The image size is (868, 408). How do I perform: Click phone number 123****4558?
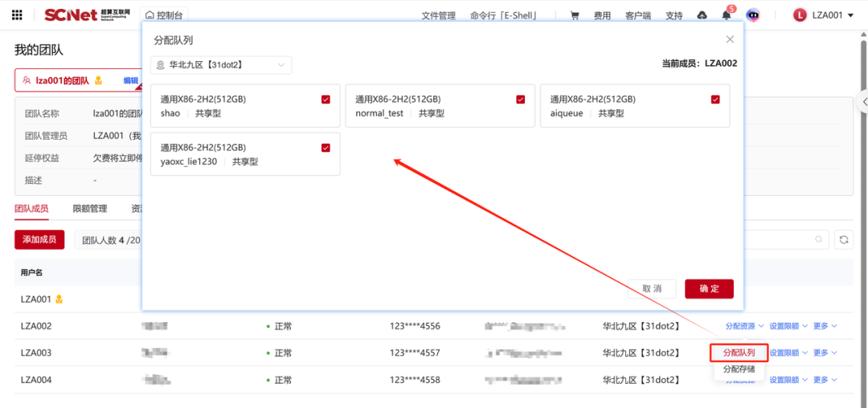(x=415, y=380)
